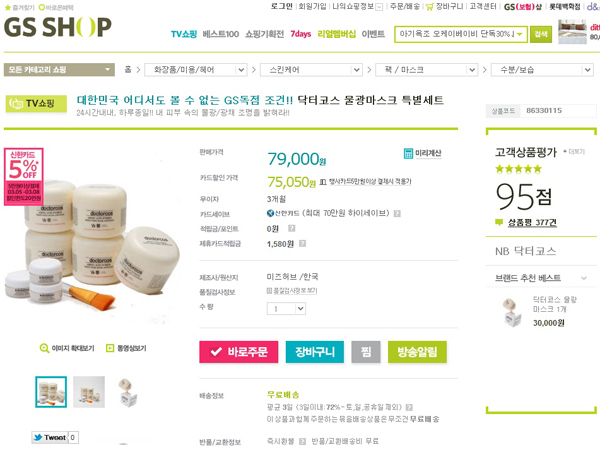This screenshot has height=469, width=600.
Task: Add item with the 장바구니 button
Action: tap(315, 352)
